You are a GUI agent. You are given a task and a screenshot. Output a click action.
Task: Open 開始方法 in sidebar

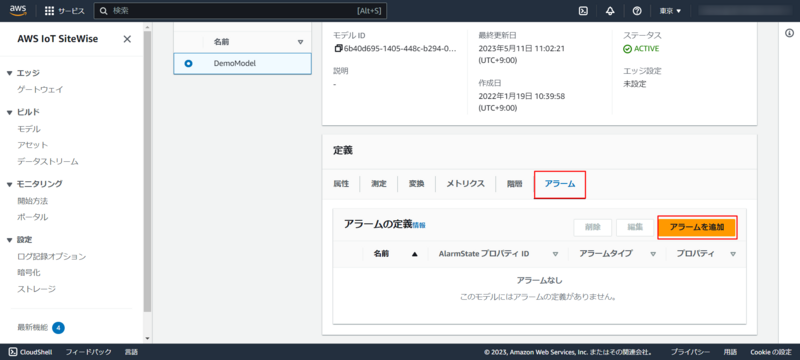tap(33, 201)
